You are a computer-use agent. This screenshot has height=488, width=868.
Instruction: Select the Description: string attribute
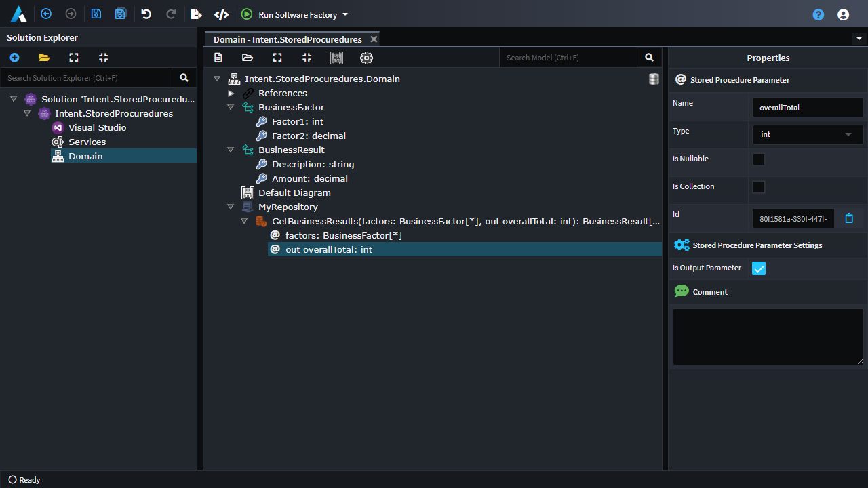point(313,164)
